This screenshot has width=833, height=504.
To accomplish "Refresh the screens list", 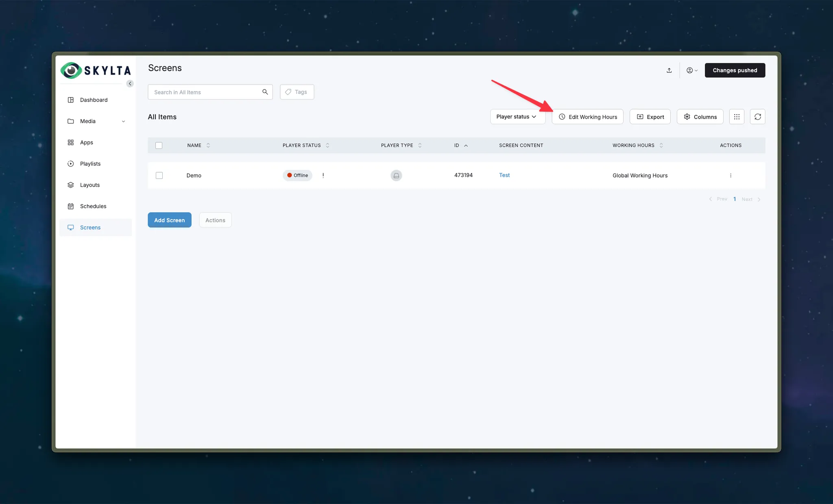I will click(757, 117).
